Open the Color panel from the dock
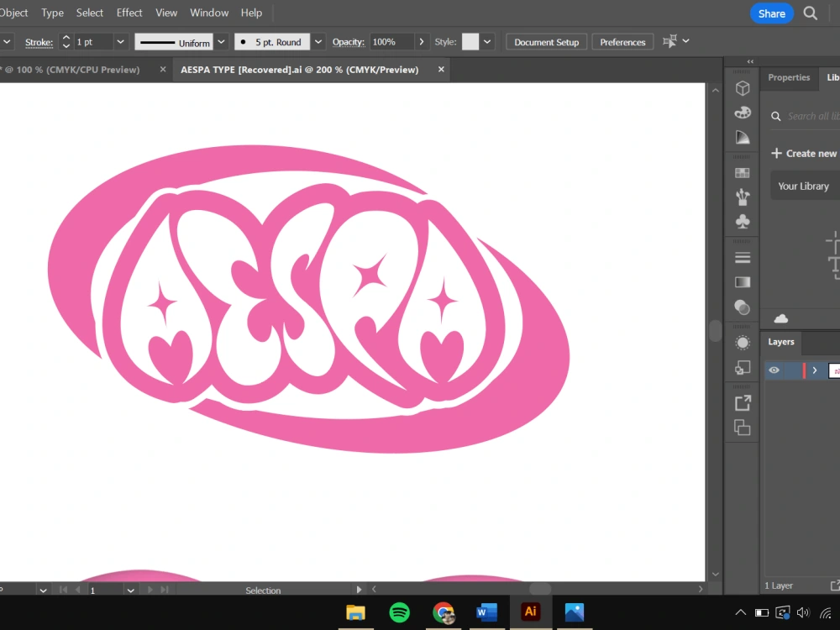Viewport: 840px width, 630px height. tap(743, 113)
